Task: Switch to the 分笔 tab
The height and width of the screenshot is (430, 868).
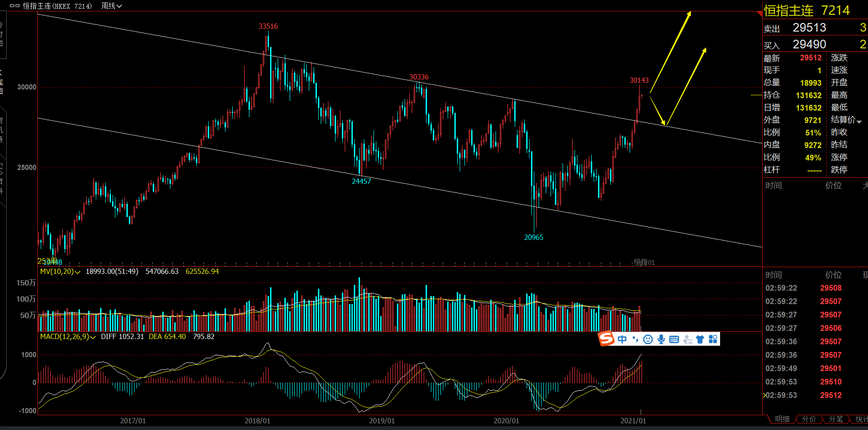Action: point(835,419)
